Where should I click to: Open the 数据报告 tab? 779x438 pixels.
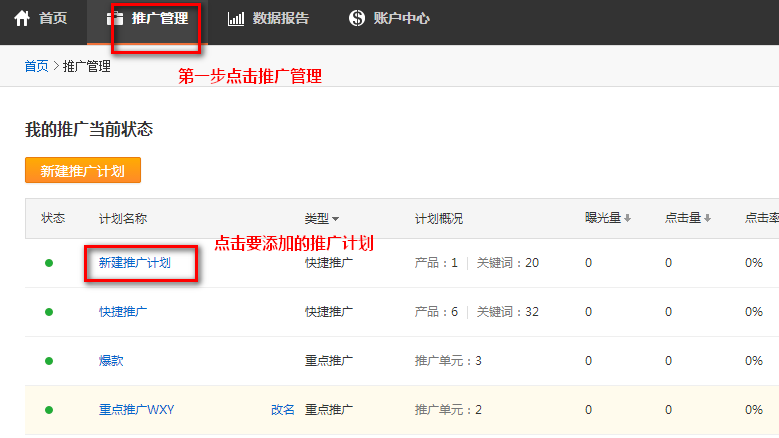click(280, 18)
